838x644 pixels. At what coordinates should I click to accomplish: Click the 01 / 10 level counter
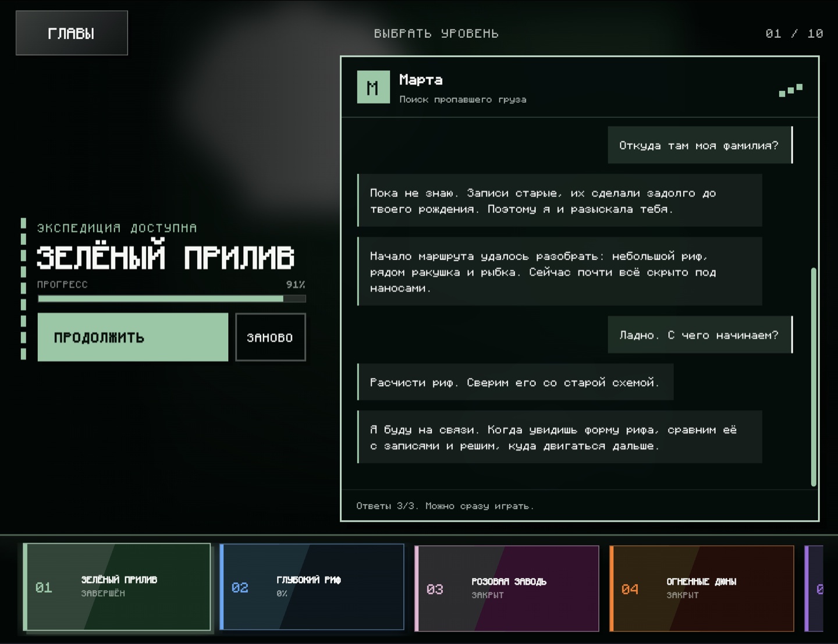click(794, 34)
